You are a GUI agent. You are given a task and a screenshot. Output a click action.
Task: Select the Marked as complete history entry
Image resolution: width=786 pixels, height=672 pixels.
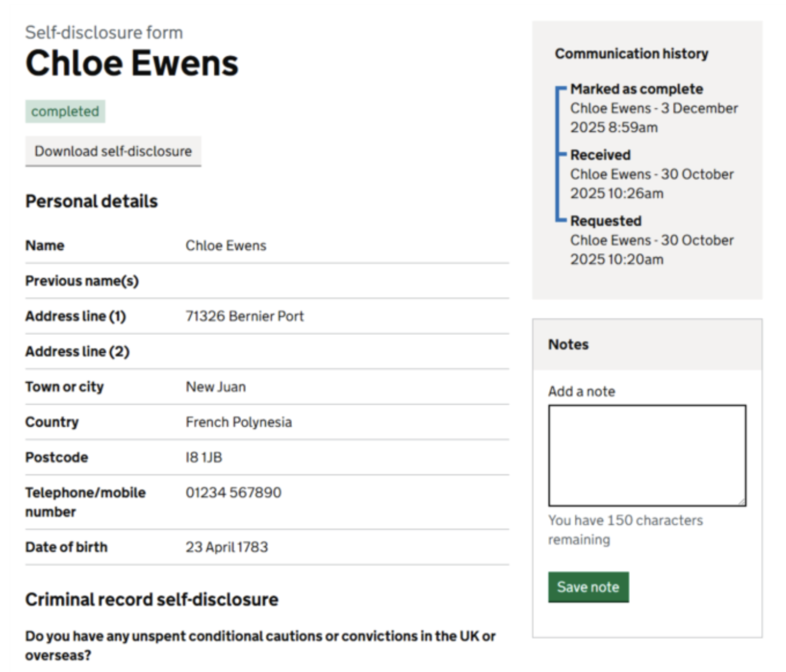pyautogui.click(x=636, y=89)
